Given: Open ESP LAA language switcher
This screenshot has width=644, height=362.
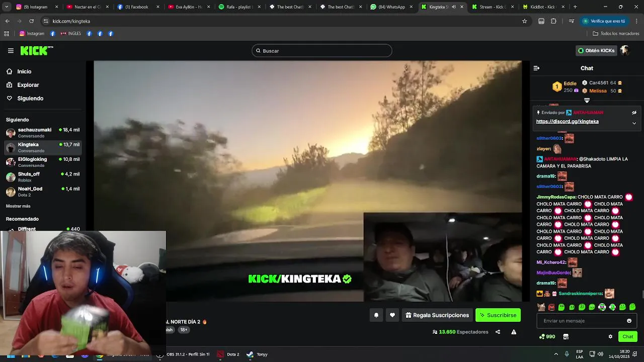Looking at the screenshot, I should click(x=580, y=354).
